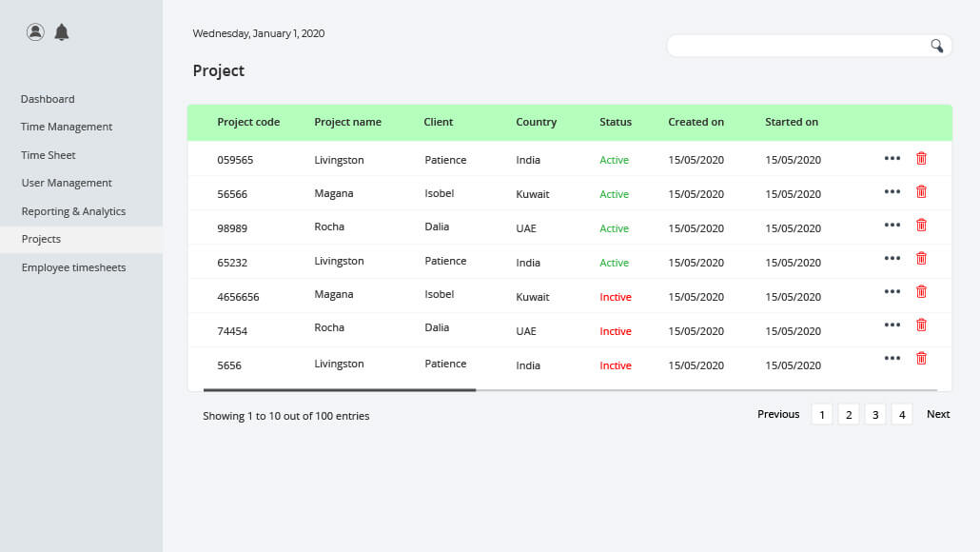The width and height of the screenshot is (980, 552).
Task: Go to the Previous page
Action: [x=778, y=414]
